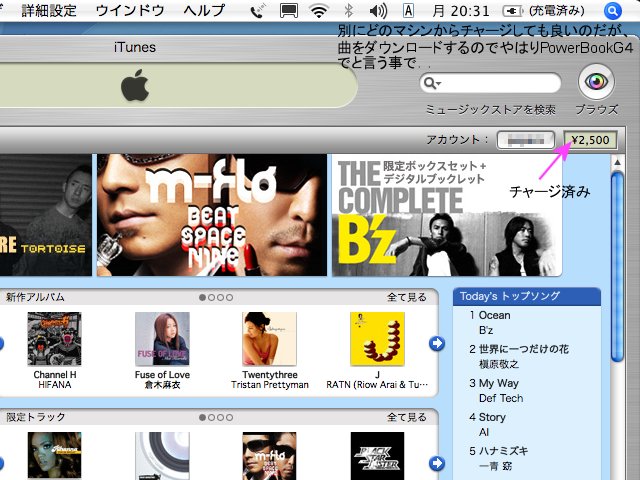Open the ウインドウ menu
The width and height of the screenshot is (640, 480).
pyautogui.click(x=130, y=11)
